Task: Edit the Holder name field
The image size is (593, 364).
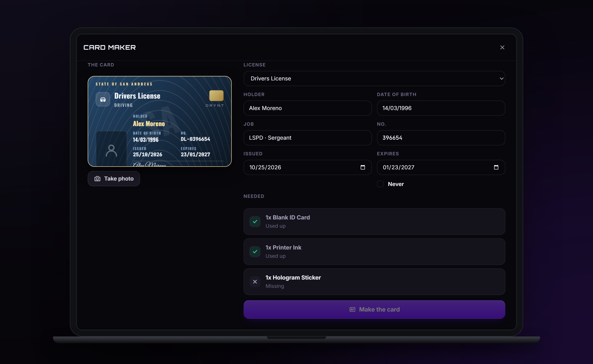Action: (x=307, y=108)
